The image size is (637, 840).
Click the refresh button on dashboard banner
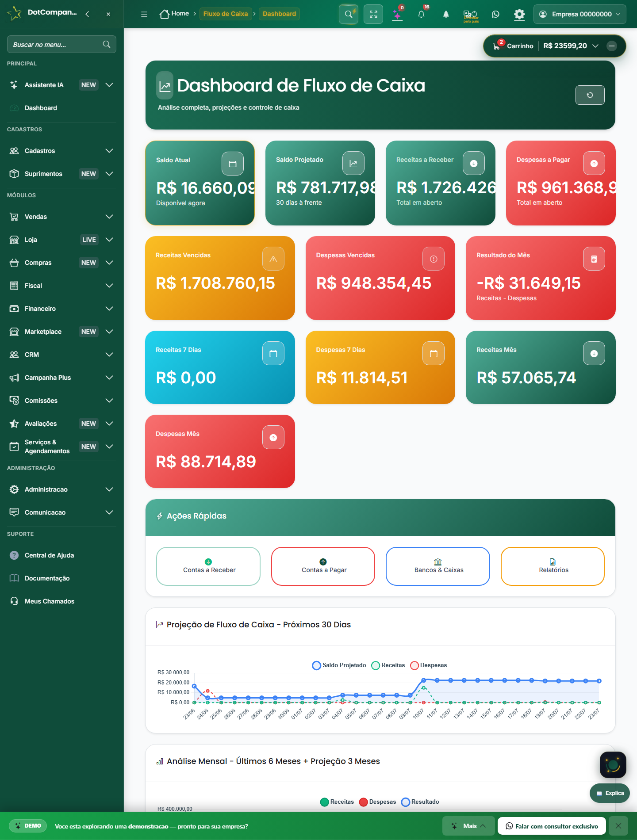click(590, 95)
